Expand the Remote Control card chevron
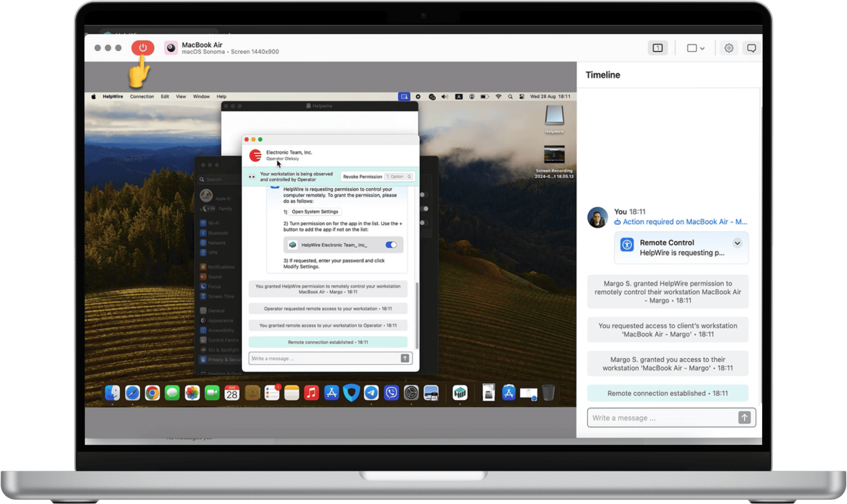 [x=737, y=243]
